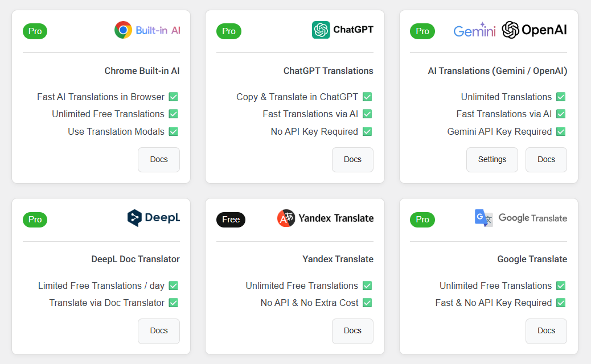Toggle the Gemini API Key Required checkbox
This screenshot has height=364, width=591.
pos(561,131)
